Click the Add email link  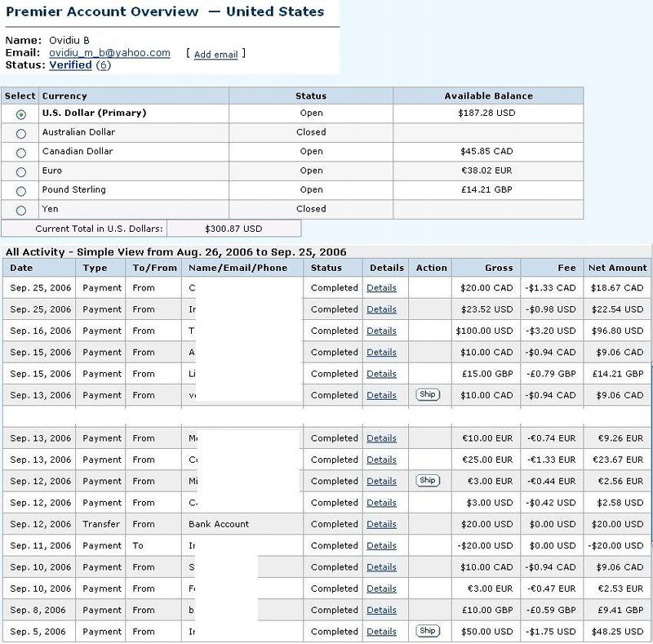(215, 55)
